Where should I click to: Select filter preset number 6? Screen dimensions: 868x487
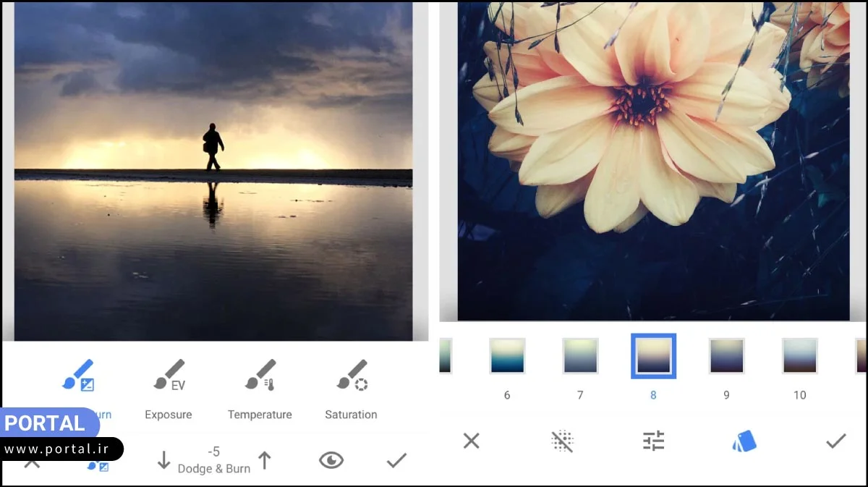[507, 356]
